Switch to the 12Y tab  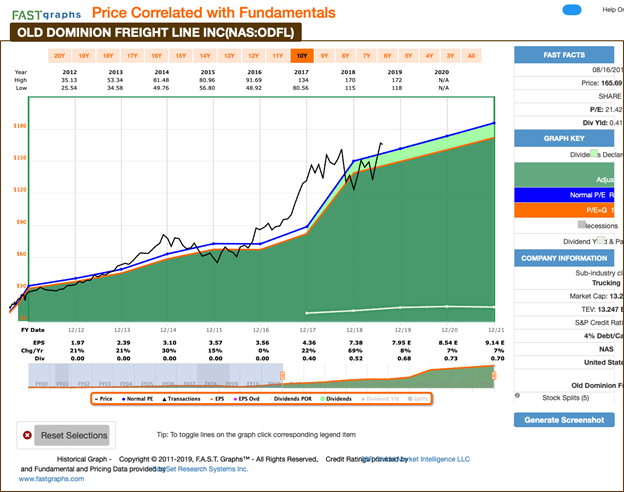[x=254, y=56]
